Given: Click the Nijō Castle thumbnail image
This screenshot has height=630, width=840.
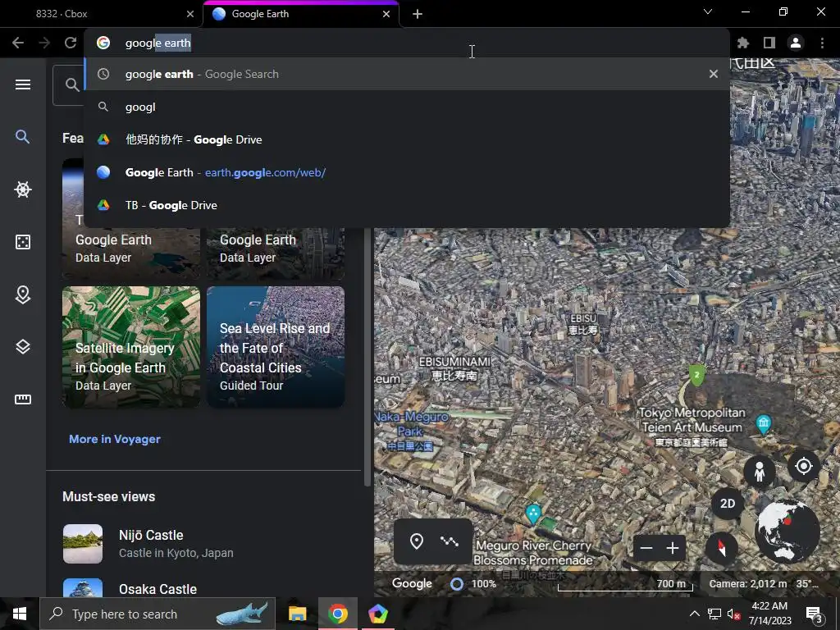Looking at the screenshot, I should point(83,543).
